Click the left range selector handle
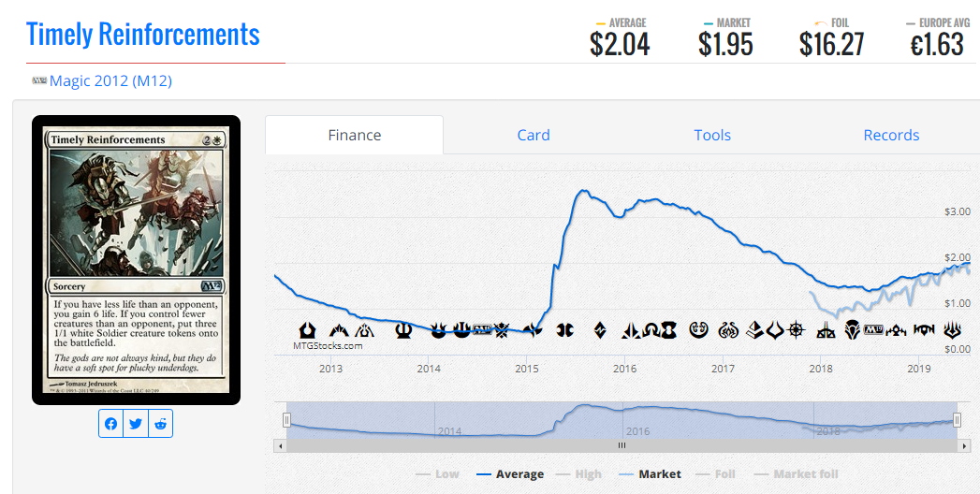The height and width of the screenshot is (494, 980). tap(286, 420)
